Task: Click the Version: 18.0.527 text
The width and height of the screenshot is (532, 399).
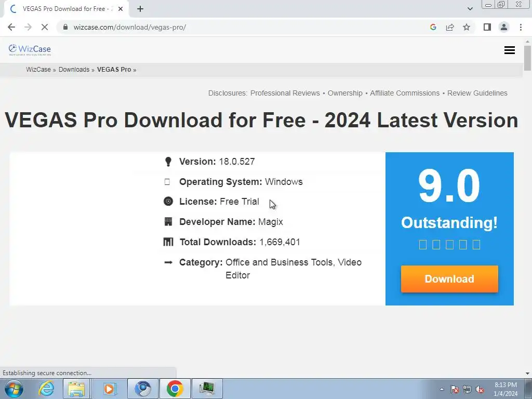Action: coord(217,162)
